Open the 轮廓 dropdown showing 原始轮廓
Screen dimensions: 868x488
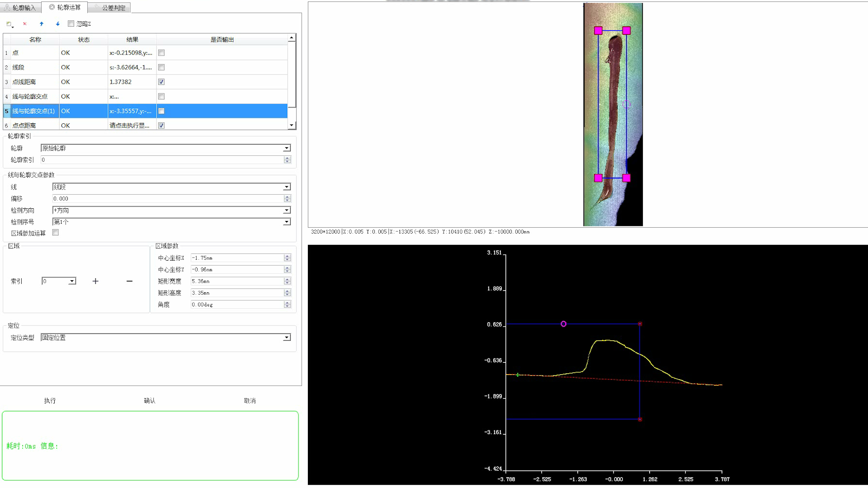tap(287, 148)
